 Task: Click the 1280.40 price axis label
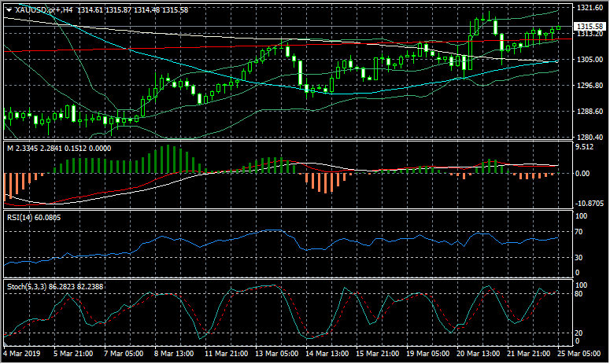(x=590, y=137)
